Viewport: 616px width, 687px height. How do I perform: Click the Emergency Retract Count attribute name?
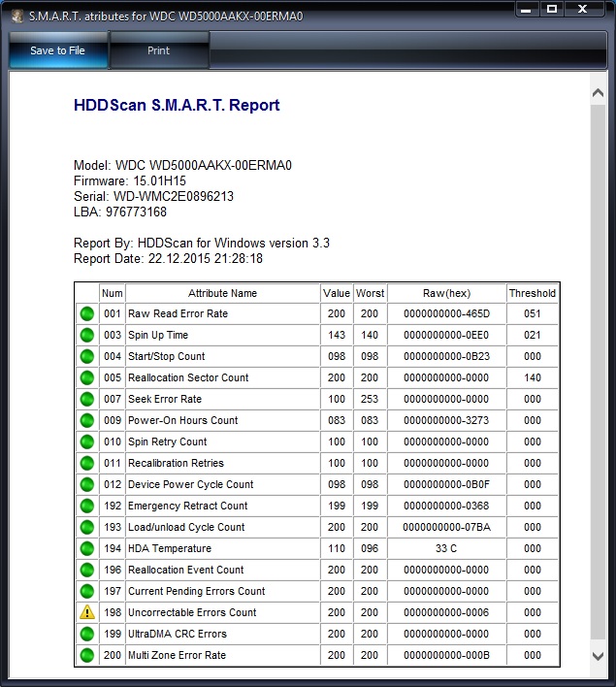[x=187, y=506]
